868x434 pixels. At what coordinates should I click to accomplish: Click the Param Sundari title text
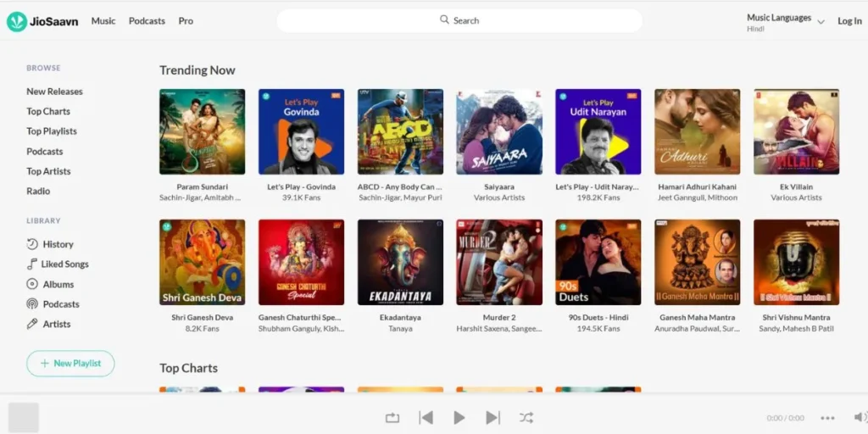click(202, 187)
